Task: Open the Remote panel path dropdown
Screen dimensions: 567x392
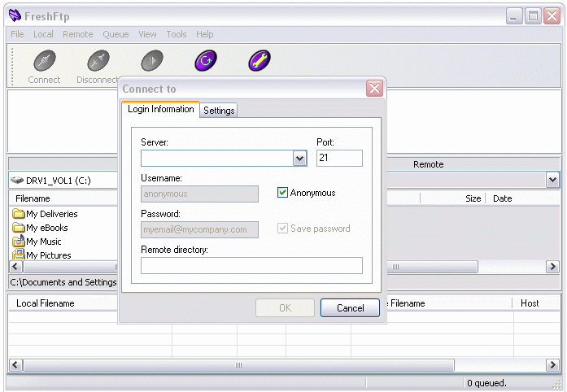Action: [552, 180]
